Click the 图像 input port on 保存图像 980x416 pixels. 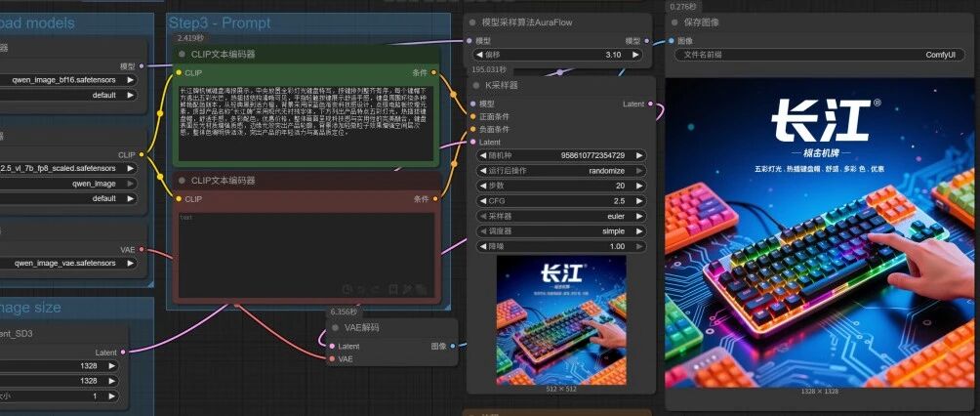pos(672,41)
